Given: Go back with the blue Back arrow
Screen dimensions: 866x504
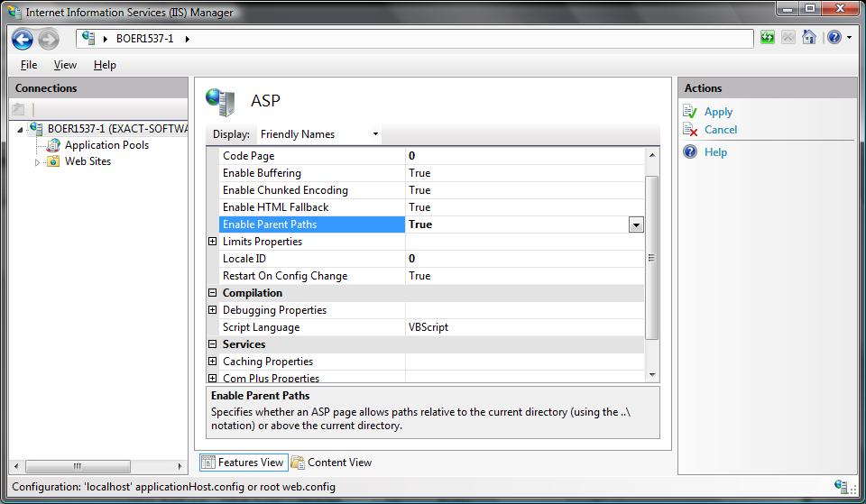Looking at the screenshot, I should 23,39.
